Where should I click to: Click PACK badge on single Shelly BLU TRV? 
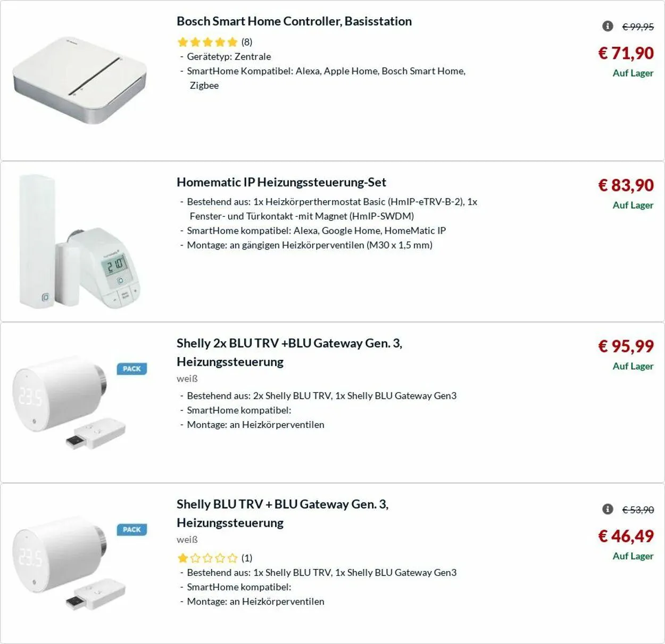pos(131,530)
